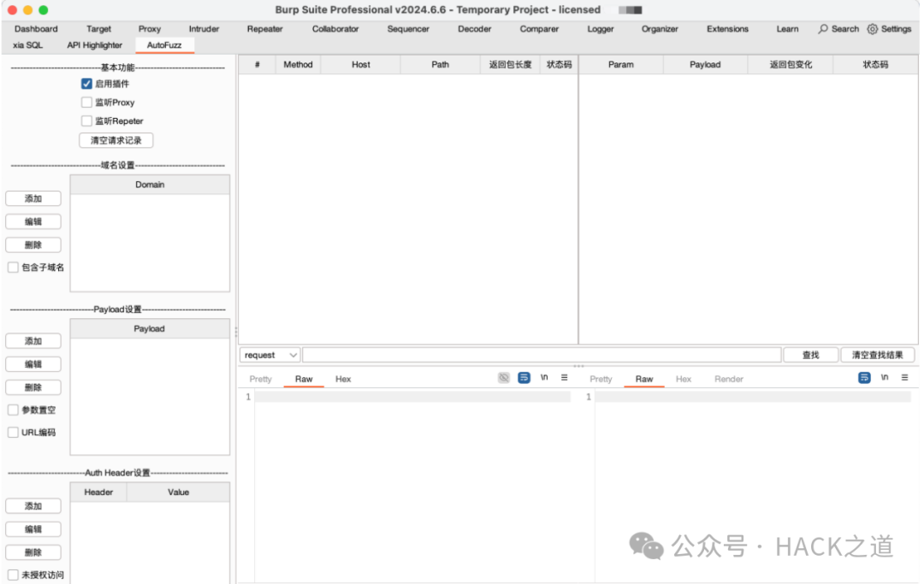Viewport: 924px width, 584px height.
Task: Click 删除 in the domain settings section
Action: point(33,245)
